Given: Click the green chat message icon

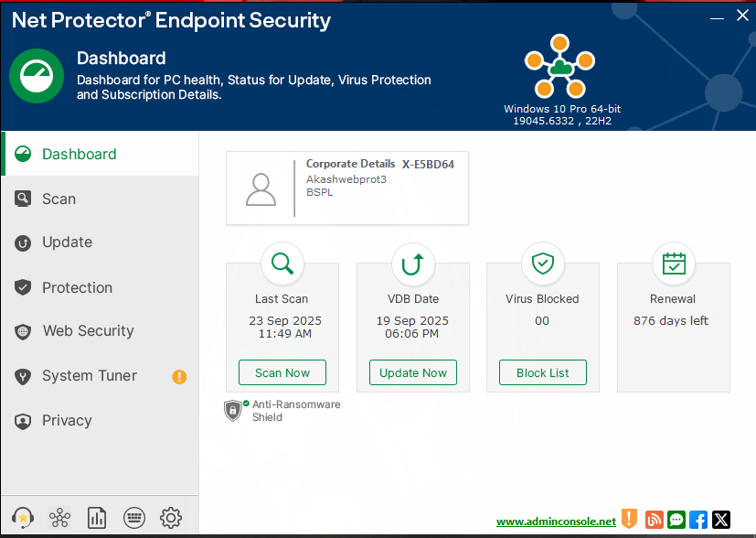Looking at the screenshot, I should 676,520.
